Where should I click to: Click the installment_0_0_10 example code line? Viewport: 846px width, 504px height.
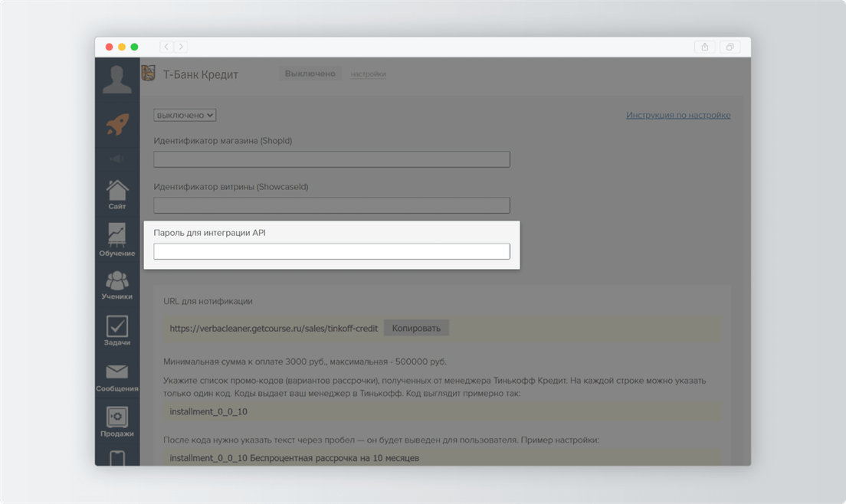tap(208, 411)
